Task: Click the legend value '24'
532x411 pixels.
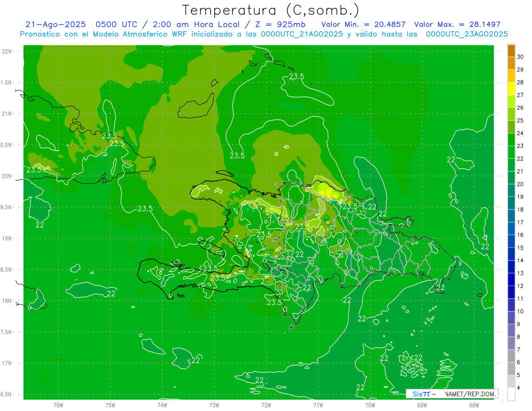Action: 520,133
